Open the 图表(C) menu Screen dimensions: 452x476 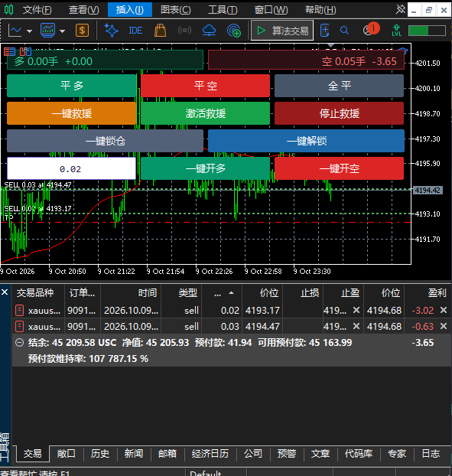(x=176, y=10)
